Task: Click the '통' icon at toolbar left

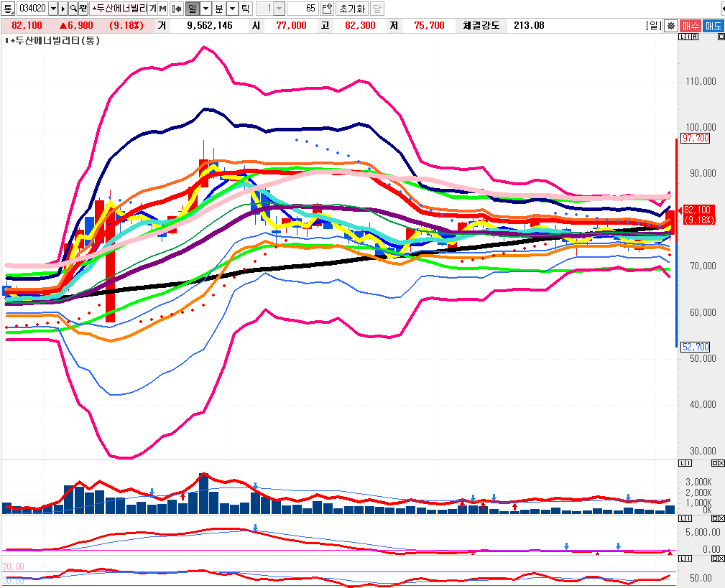Action: click(x=8, y=9)
